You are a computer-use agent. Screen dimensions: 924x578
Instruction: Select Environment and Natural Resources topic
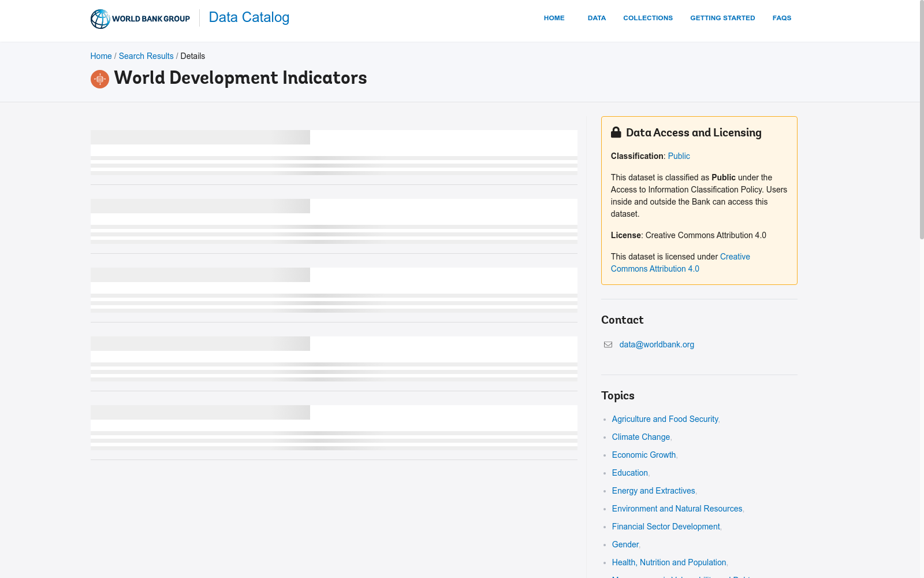(677, 509)
